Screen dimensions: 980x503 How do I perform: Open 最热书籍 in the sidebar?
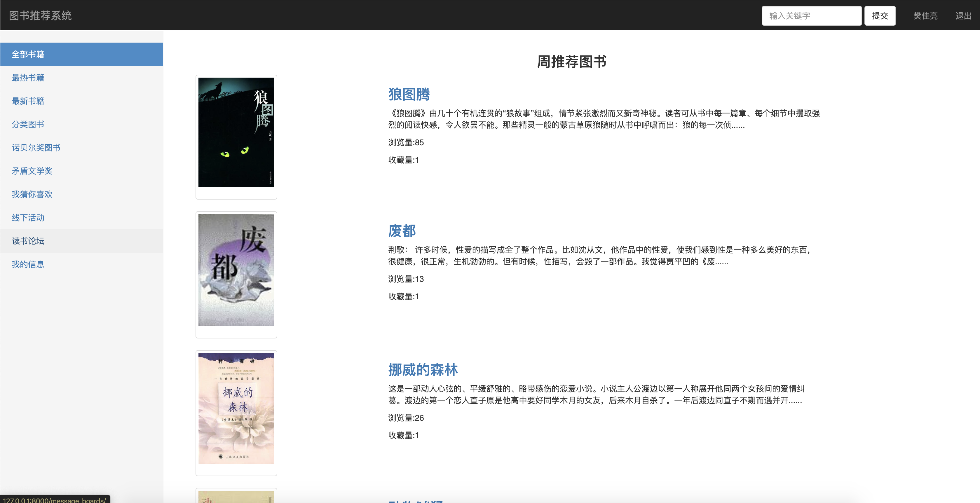click(x=28, y=78)
